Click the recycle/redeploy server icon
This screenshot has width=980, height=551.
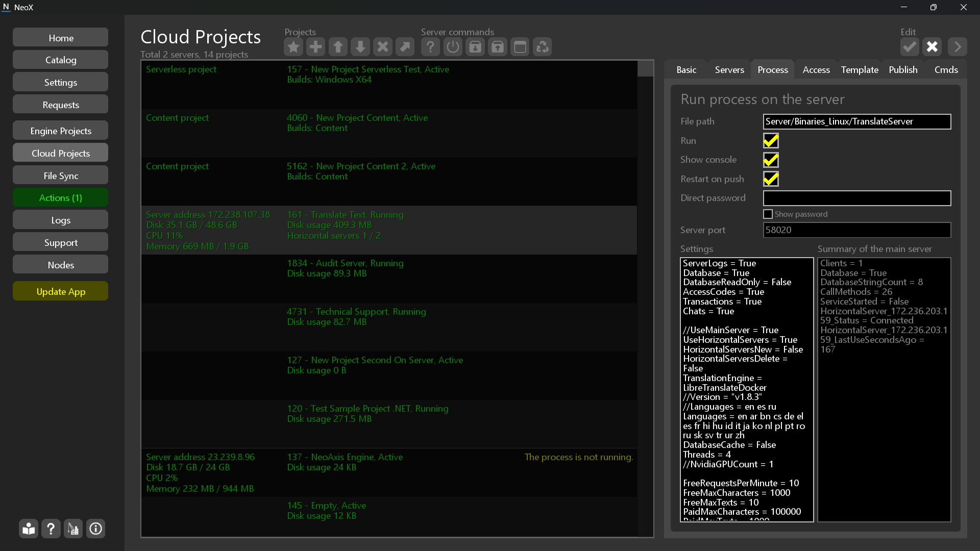[543, 46]
